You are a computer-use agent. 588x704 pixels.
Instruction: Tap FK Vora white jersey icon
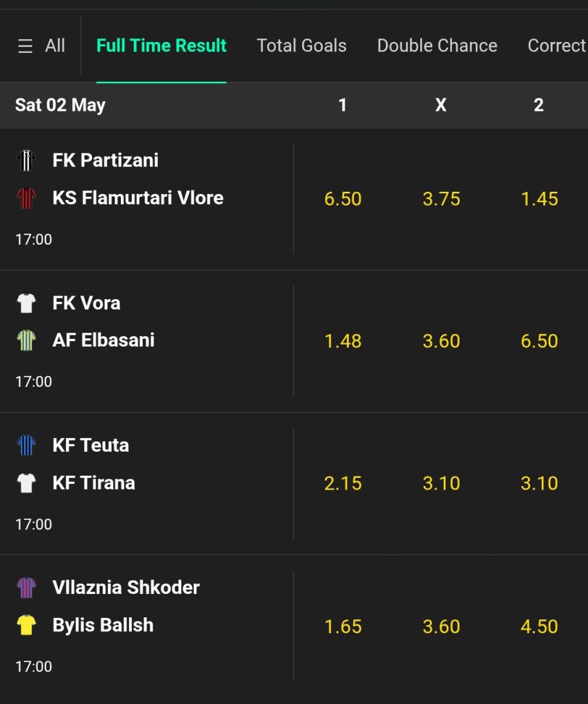(27, 303)
